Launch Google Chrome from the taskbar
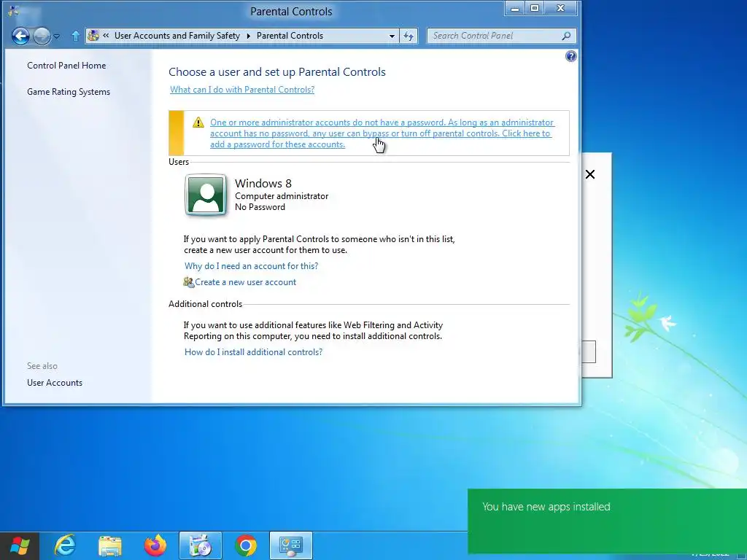This screenshot has height=560, width=747. tap(245, 545)
